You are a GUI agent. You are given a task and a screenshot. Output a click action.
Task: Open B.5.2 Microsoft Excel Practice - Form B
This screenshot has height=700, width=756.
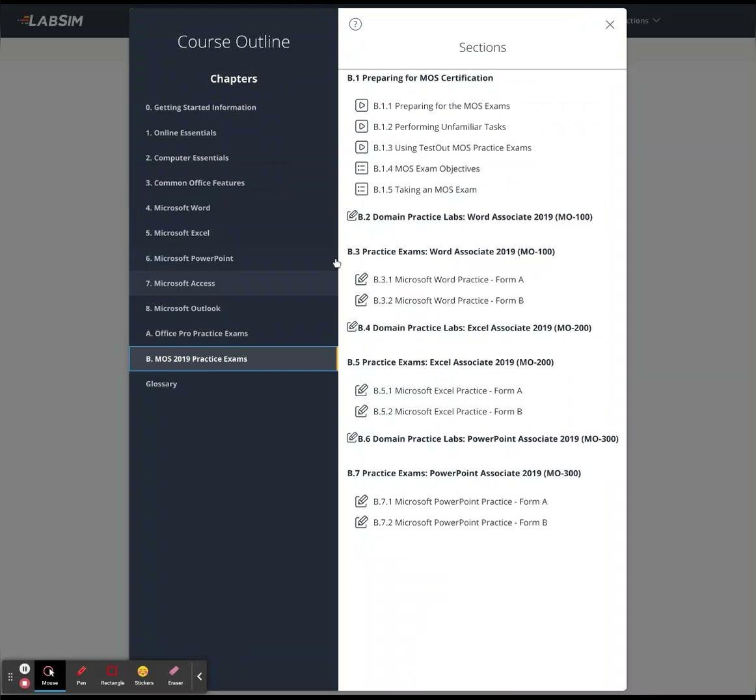[448, 411]
